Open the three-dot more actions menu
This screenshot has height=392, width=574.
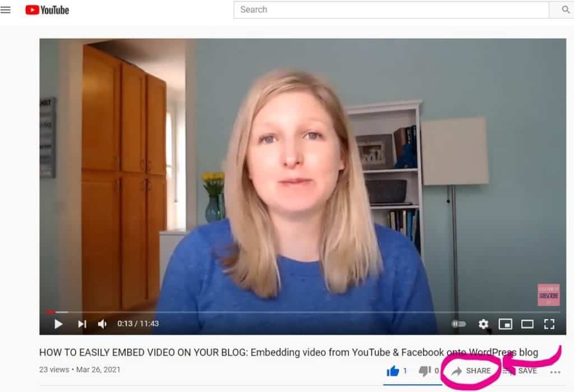point(556,371)
